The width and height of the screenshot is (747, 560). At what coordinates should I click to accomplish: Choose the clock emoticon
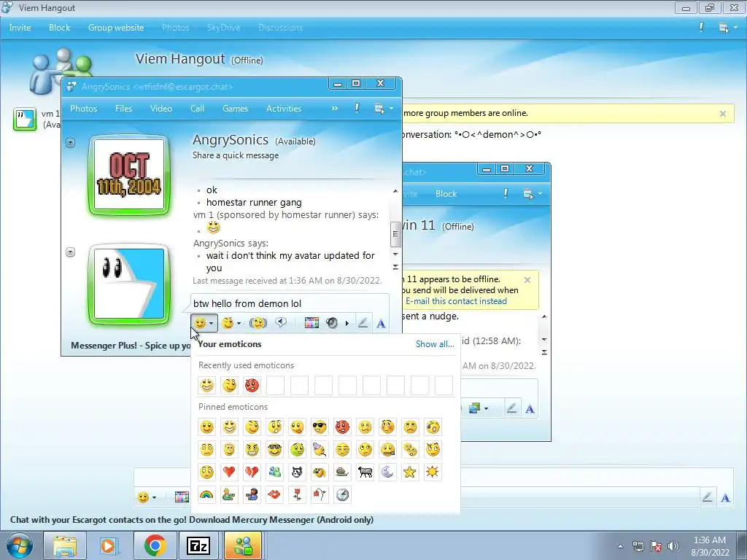coord(342,495)
